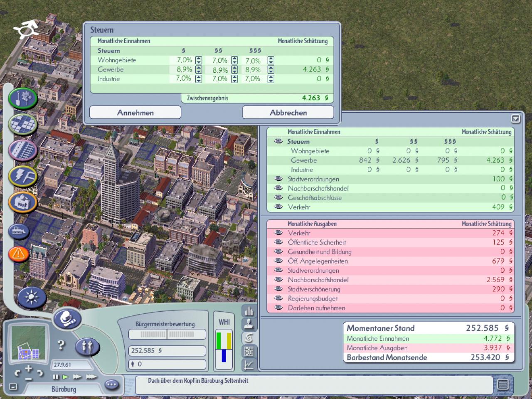Open the news ticker list icon
Image resolution: width=532 pixels, height=399 pixels.
click(503, 384)
